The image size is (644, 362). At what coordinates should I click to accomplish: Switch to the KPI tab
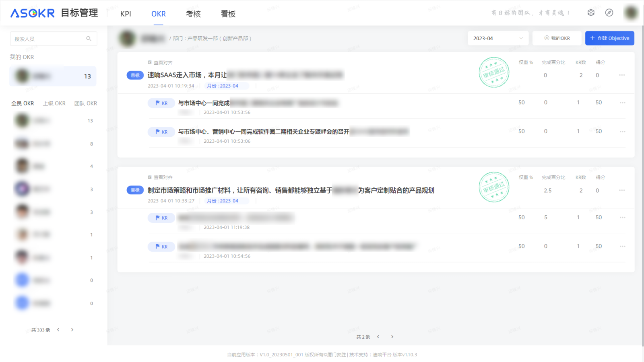click(126, 14)
